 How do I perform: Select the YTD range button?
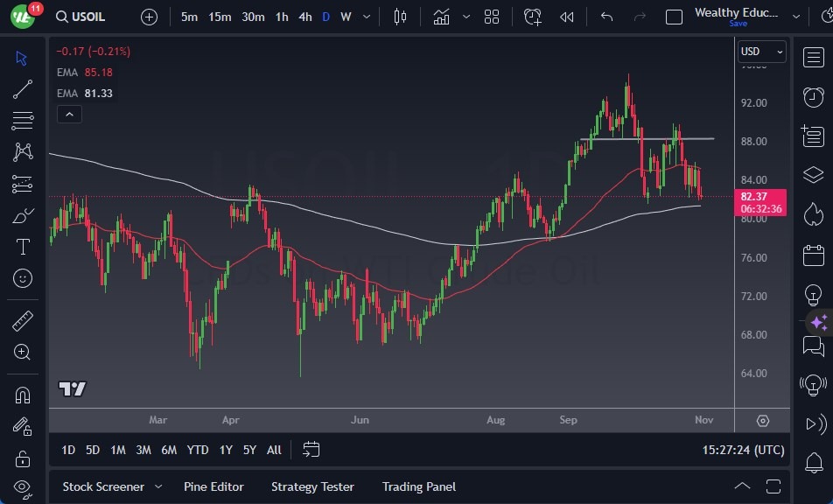(x=198, y=450)
